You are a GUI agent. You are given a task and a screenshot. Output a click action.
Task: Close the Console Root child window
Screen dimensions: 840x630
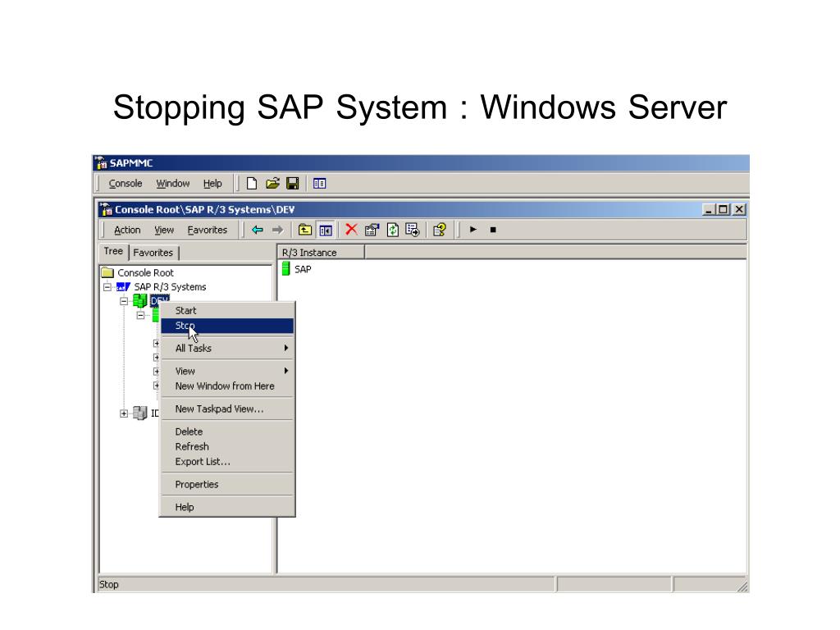point(739,209)
